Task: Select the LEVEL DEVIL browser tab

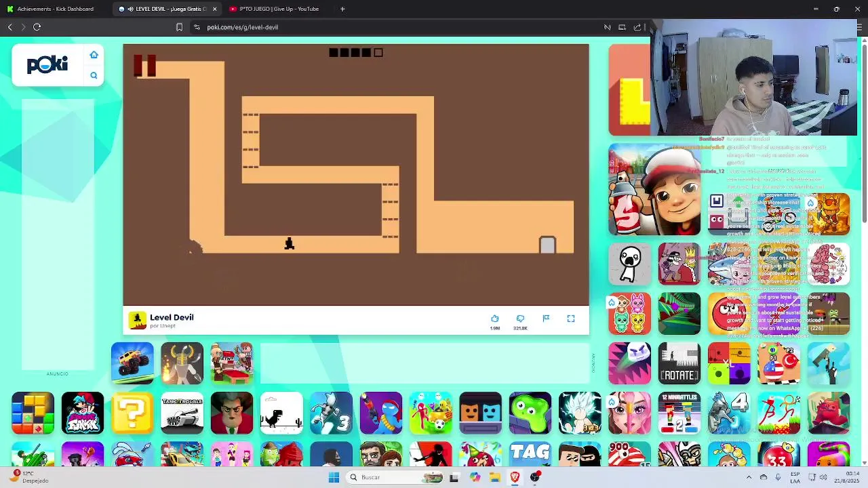Action: click(165, 9)
